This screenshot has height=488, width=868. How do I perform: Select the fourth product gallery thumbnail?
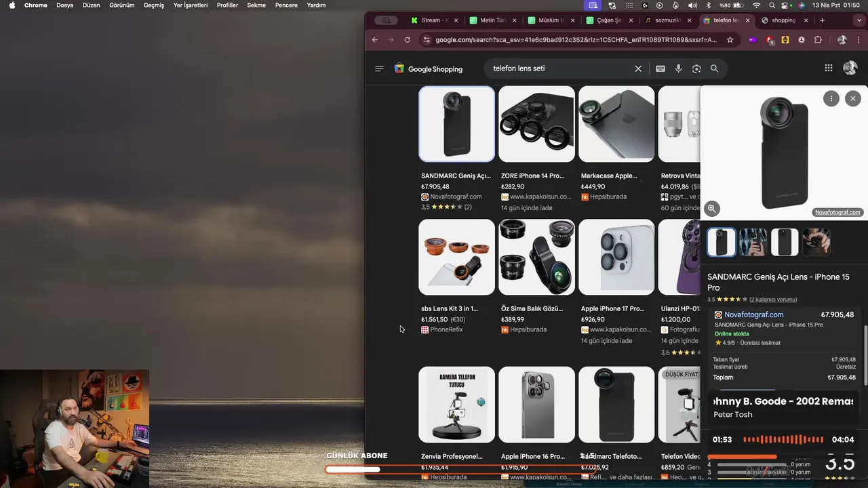point(816,242)
